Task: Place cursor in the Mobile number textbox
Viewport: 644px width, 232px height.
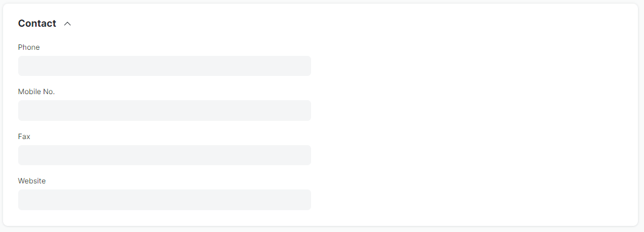Action: (x=164, y=111)
